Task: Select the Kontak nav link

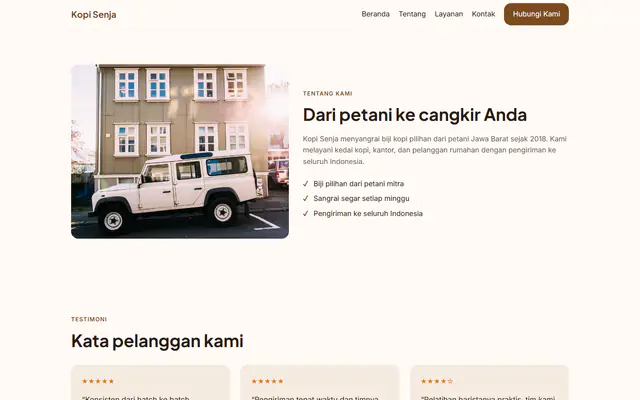Action: [x=483, y=14]
